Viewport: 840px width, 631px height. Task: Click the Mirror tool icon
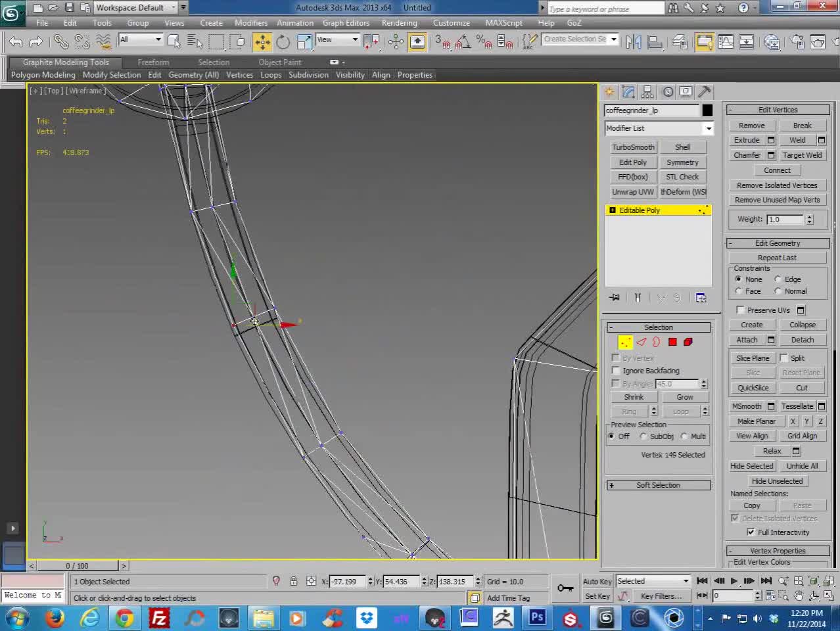pos(633,42)
